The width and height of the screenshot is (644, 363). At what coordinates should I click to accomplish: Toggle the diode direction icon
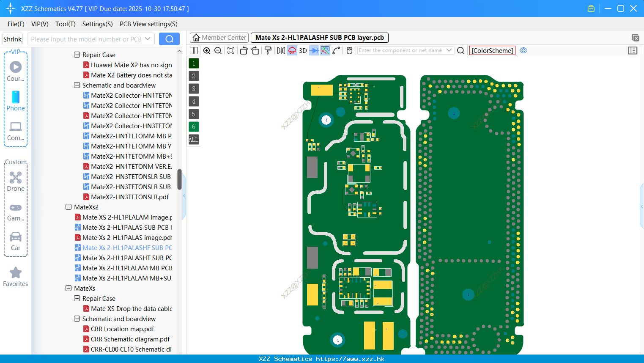314,50
